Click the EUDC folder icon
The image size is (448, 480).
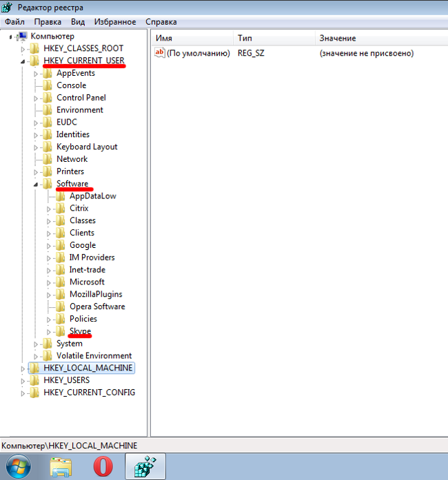point(48,122)
